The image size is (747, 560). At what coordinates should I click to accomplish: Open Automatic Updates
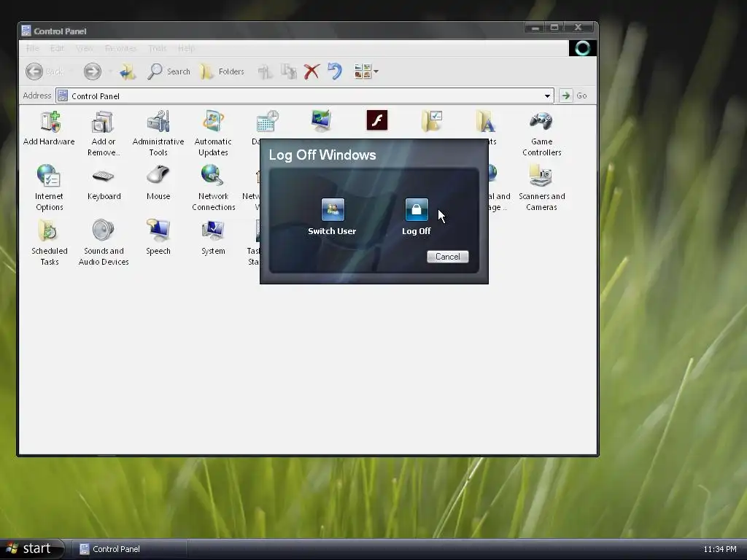[x=213, y=134]
